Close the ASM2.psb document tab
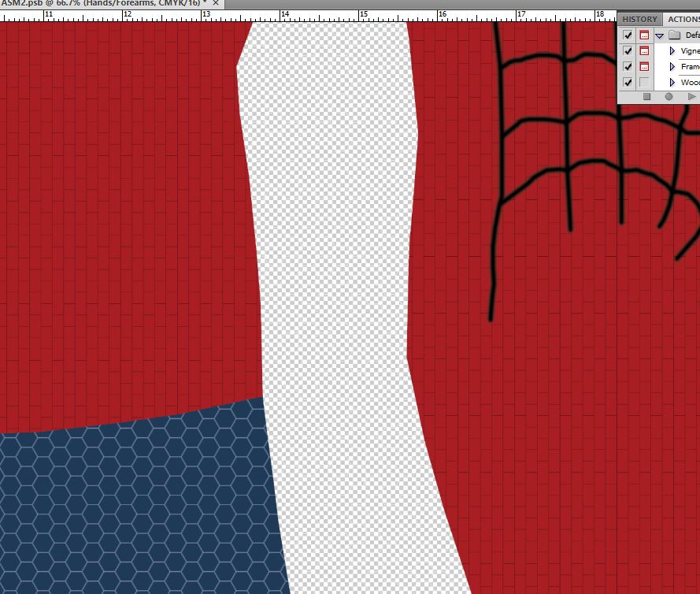700x594 pixels. [216, 3]
